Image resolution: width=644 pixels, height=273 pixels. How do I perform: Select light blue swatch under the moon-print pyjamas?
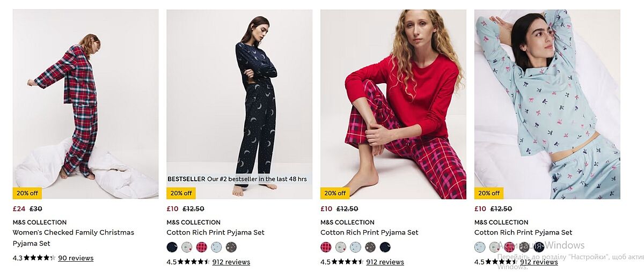pos(216,247)
